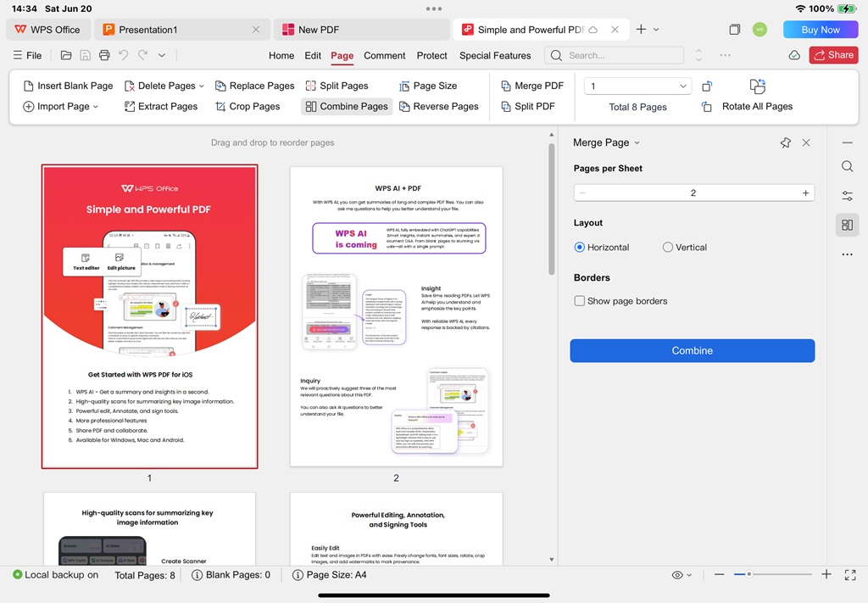Expand quick access toolbar chevron
Image resolution: width=868 pixels, height=603 pixels.
pos(162,55)
